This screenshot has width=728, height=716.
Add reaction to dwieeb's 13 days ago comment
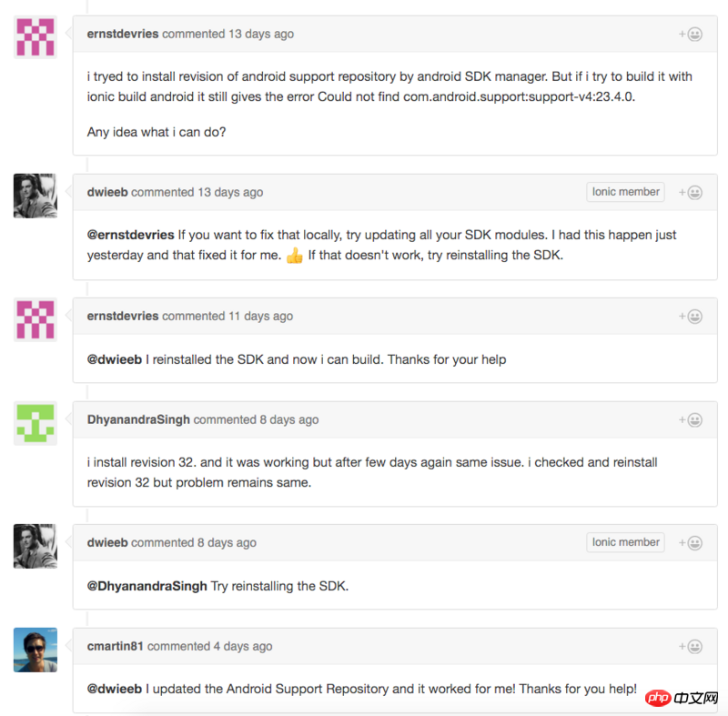[691, 193]
